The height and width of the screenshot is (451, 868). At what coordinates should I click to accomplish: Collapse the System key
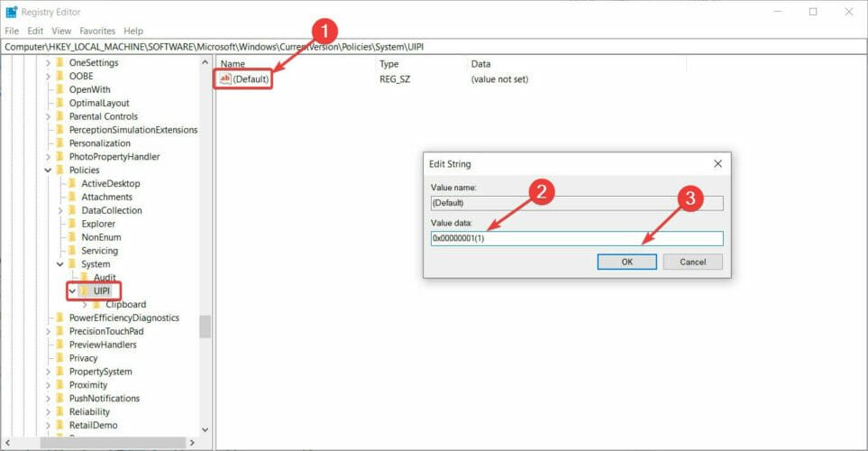tap(59, 264)
